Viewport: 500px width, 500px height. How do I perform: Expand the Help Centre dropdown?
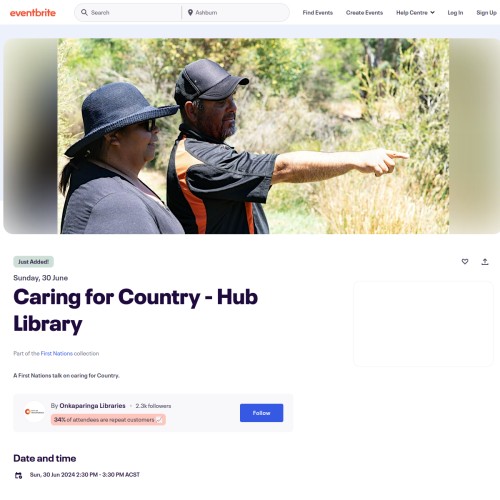tap(415, 13)
